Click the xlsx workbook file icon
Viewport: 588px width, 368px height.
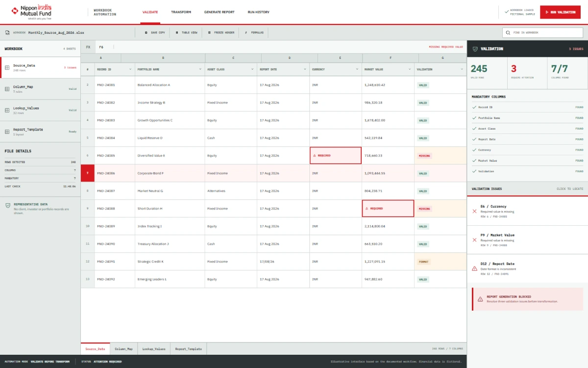(x=7, y=32)
